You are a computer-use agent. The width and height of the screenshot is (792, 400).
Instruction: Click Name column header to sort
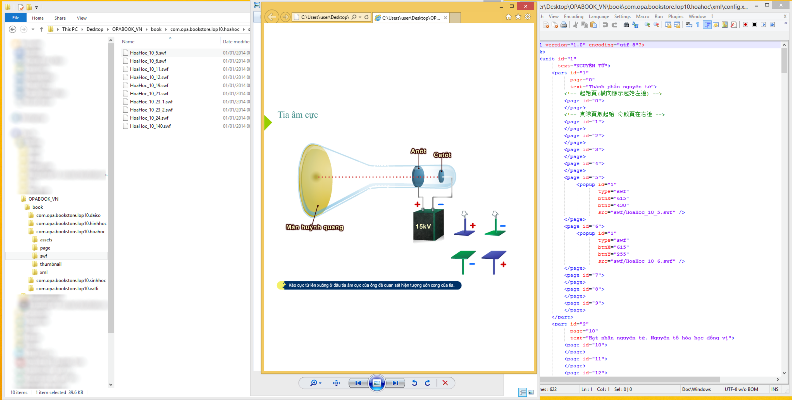pyautogui.click(x=130, y=44)
